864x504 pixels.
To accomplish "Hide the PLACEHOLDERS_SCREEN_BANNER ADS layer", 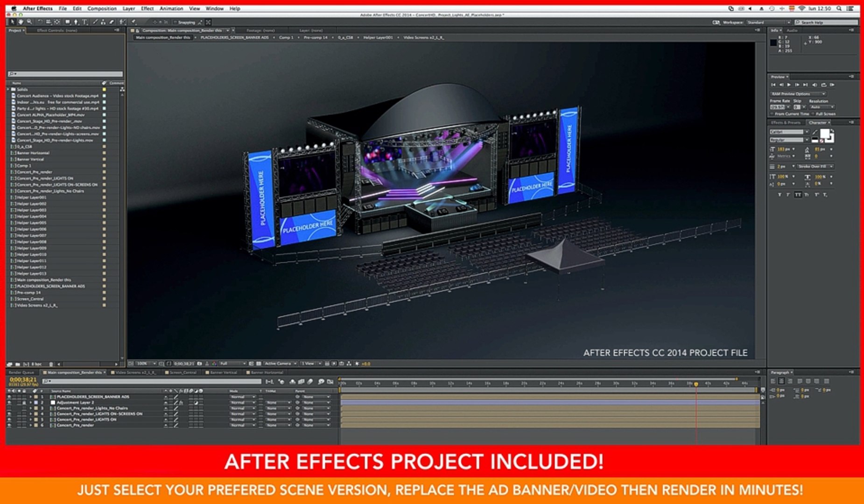I will click(9, 397).
